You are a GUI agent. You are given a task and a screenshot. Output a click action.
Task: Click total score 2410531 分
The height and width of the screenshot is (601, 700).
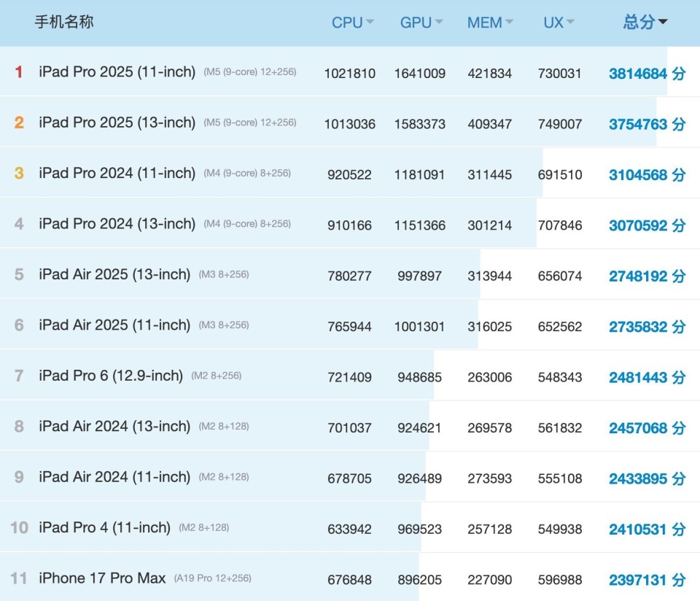tap(647, 529)
